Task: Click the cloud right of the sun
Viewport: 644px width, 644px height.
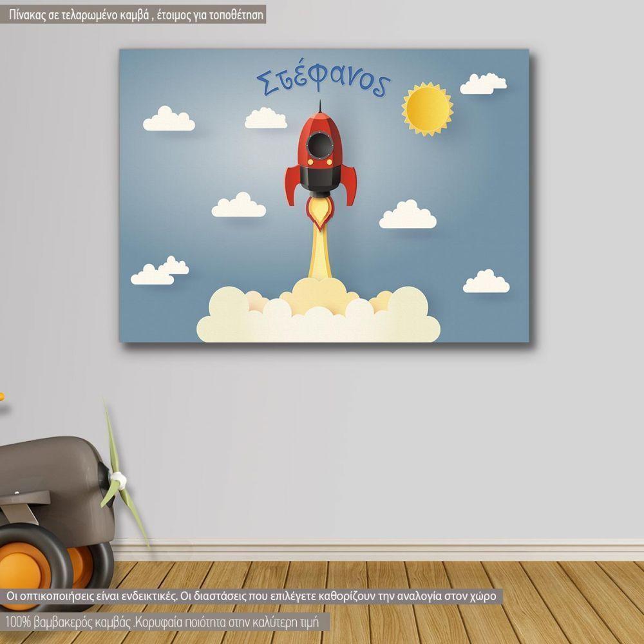Action: [483, 84]
